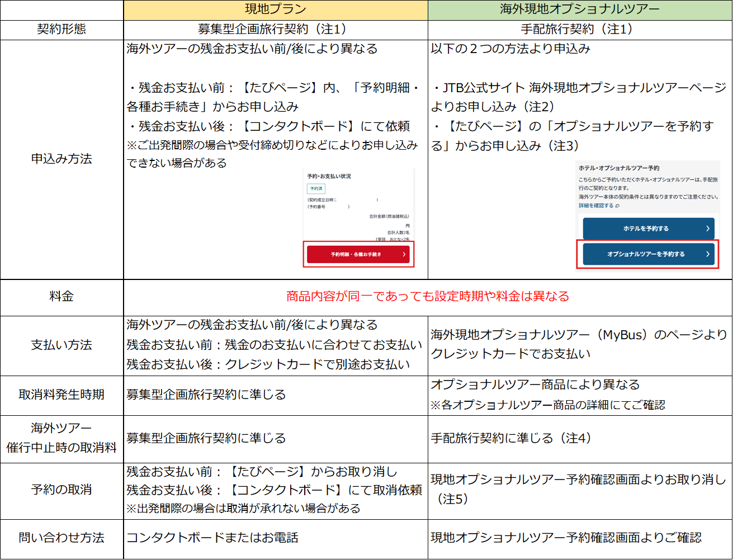Click the ホテル・オプショナルツアー予約 heading
This screenshot has width=733, height=560.
[619, 168]
